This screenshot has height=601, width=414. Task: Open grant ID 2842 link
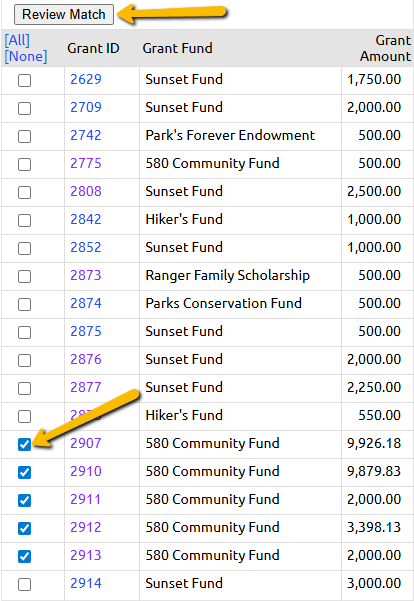pyautogui.click(x=86, y=219)
